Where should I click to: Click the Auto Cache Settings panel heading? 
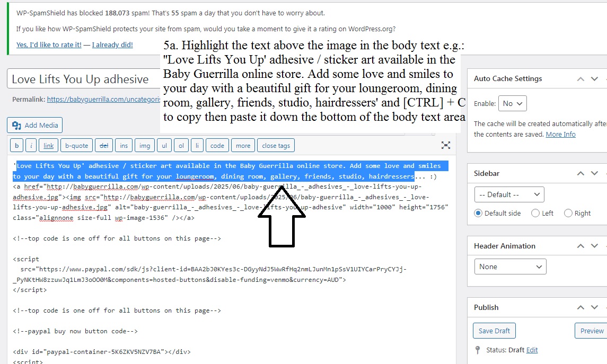click(508, 78)
